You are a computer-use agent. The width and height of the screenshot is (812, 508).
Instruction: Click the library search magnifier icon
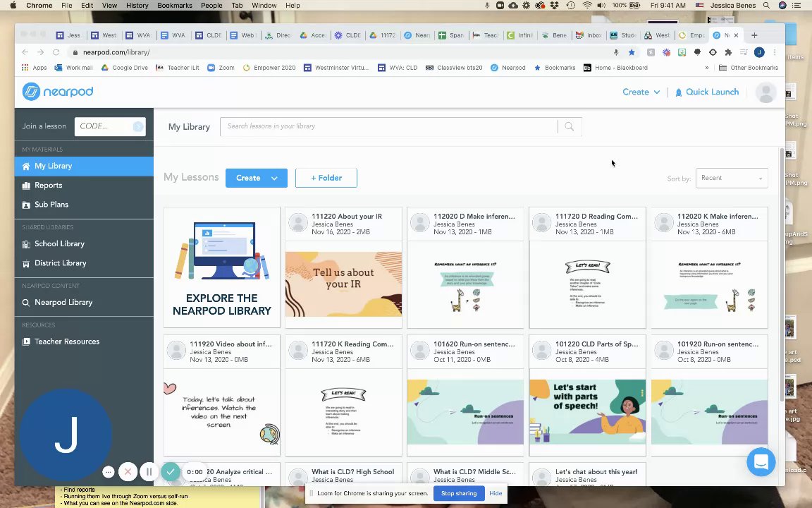click(x=569, y=126)
